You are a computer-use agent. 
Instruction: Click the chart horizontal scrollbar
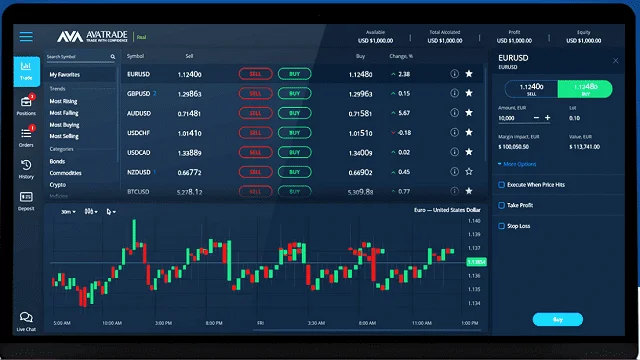[x=366, y=330]
